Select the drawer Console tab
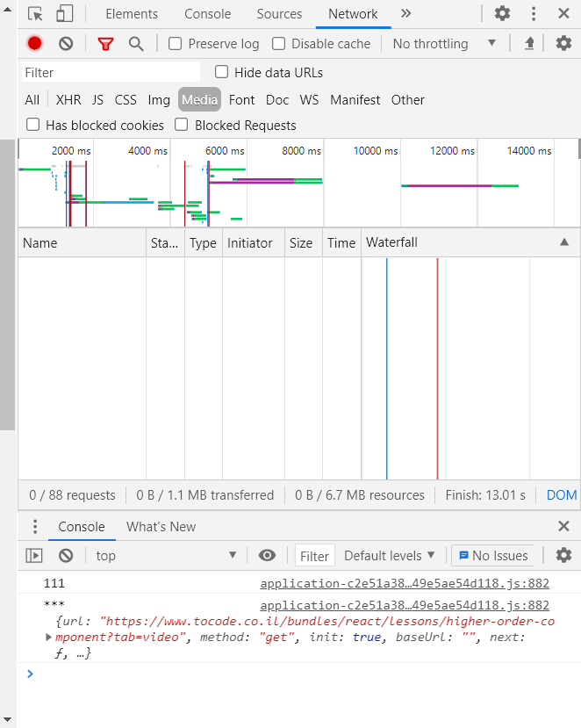Viewport: 581px width, 728px height. click(x=82, y=527)
